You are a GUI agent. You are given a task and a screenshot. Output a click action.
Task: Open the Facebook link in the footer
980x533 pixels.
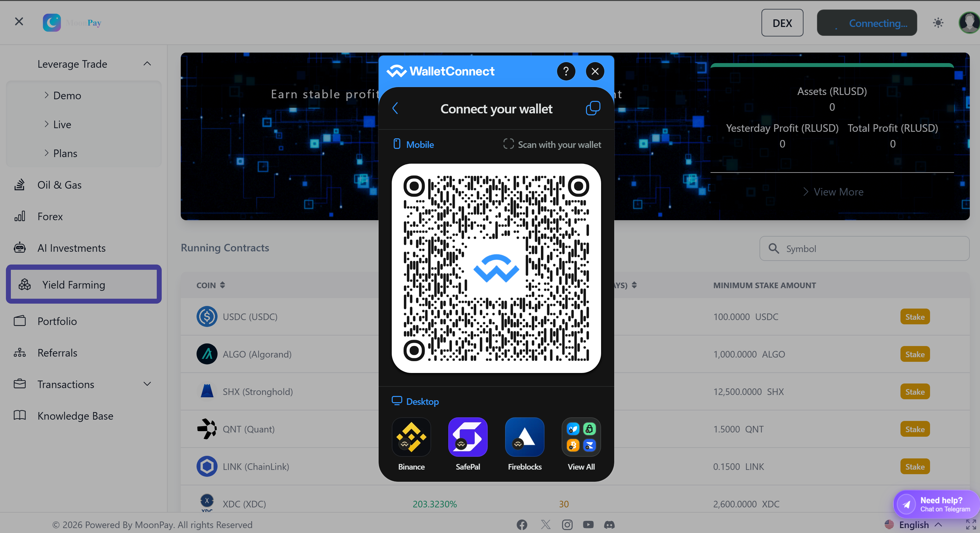(x=522, y=525)
